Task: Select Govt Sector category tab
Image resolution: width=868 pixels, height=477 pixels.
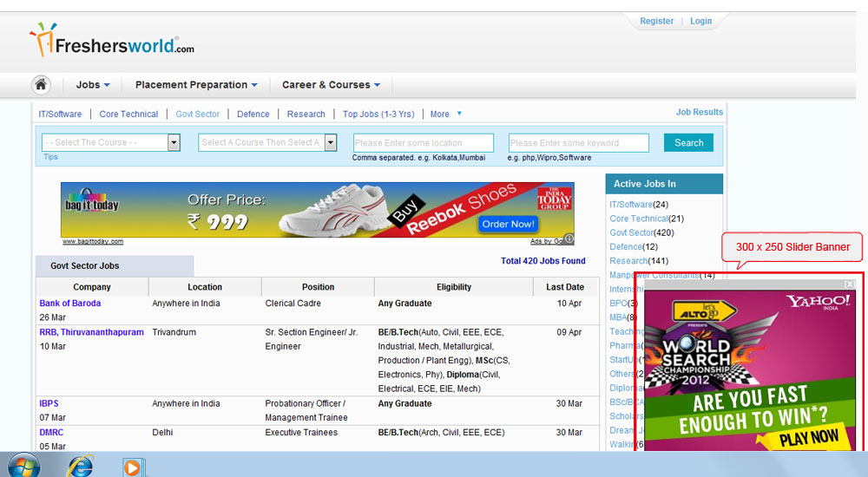Action: pos(198,114)
